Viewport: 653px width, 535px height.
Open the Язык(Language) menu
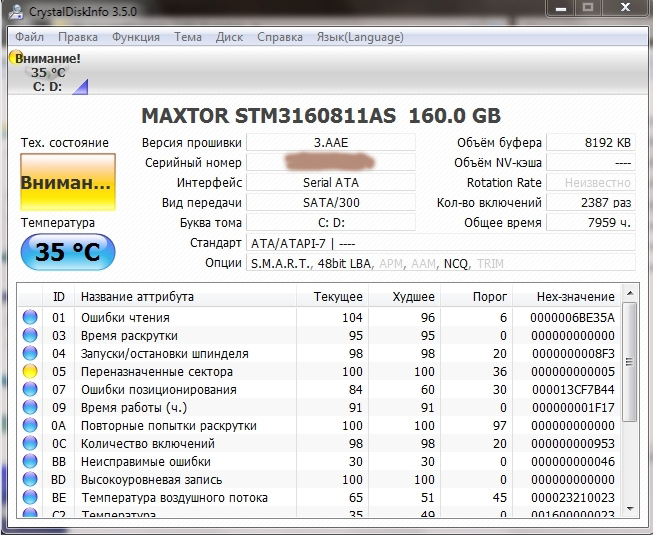click(360, 37)
